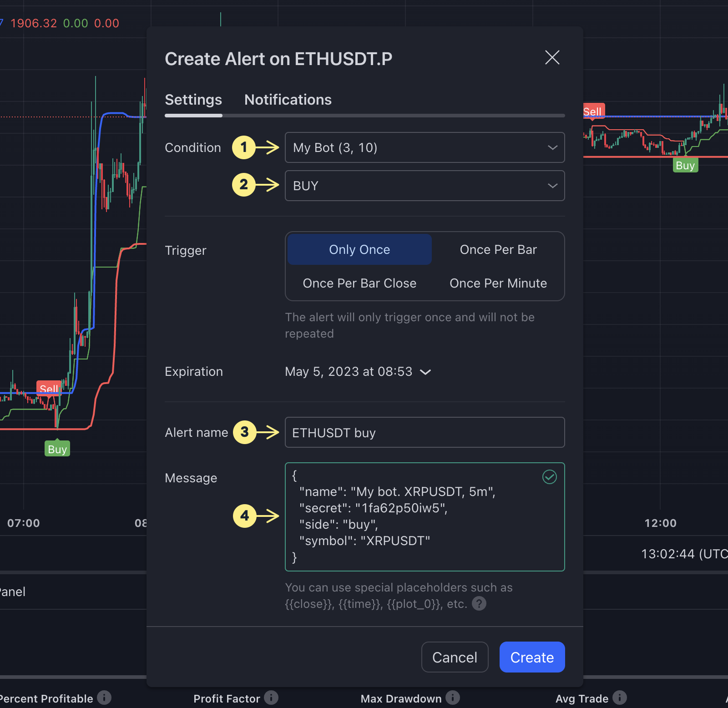This screenshot has width=728, height=708.
Task: Click inside the Alert name field
Action: click(x=425, y=433)
